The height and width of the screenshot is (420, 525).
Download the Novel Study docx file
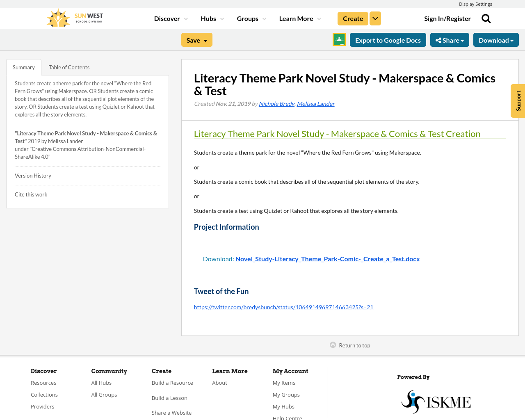pos(328,258)
